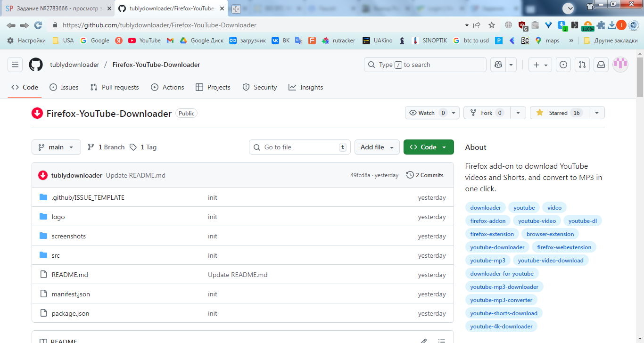Share this page via the address bar share icon
The height and width of the screenshot is (343, 644).
[477, 25]
